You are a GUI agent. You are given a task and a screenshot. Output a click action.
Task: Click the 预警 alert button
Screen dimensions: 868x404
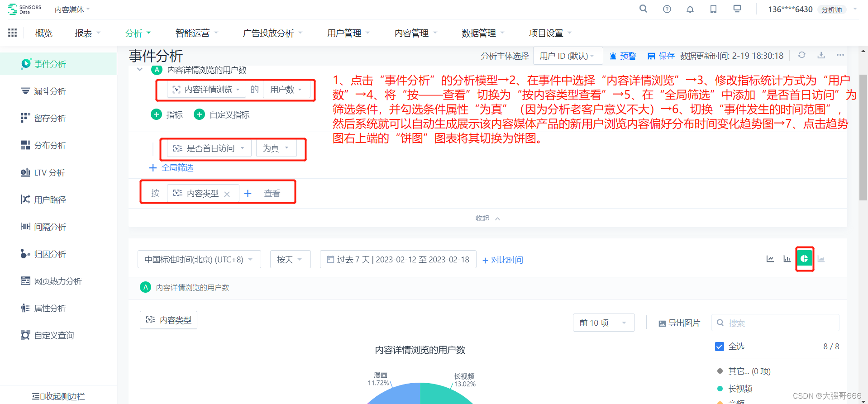click(x=623, y=56)
